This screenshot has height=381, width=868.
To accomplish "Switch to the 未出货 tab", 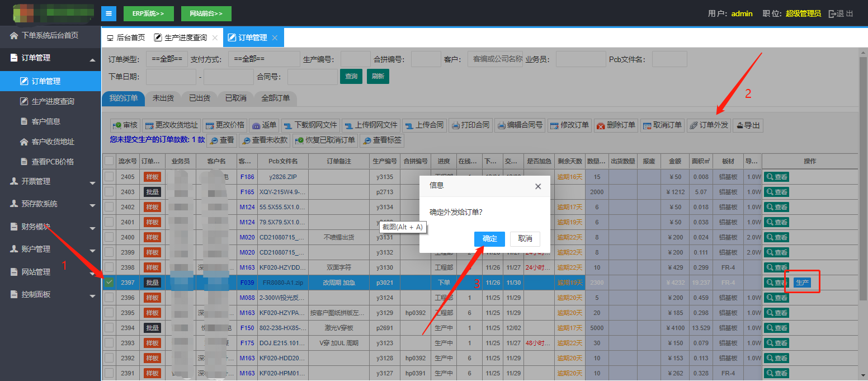I will pos(163,98).
